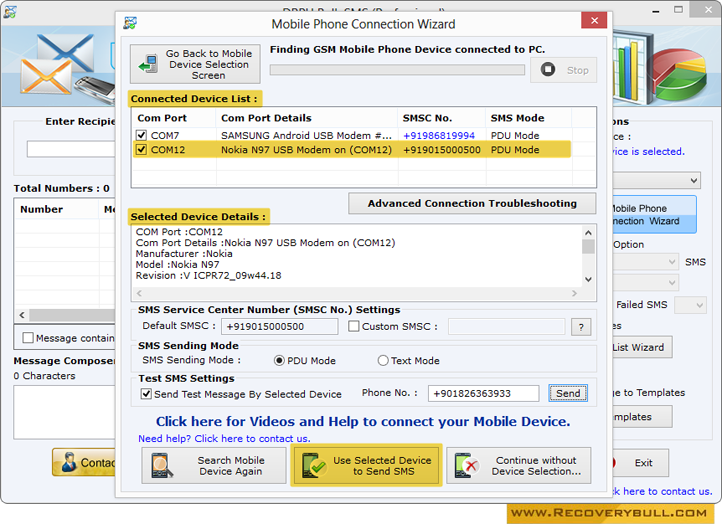Click the Exit button in the main window
This screenshot has height=524, width=722.
point(643,463)
